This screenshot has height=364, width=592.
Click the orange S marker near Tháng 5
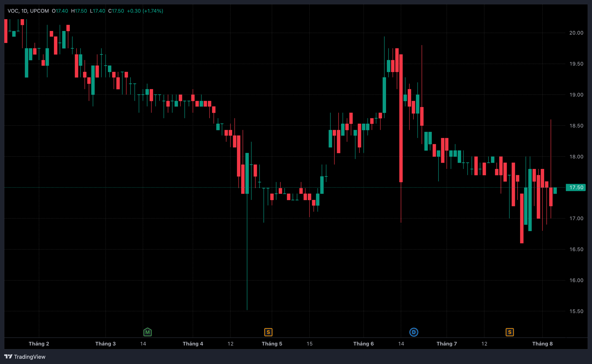(268, 332)
